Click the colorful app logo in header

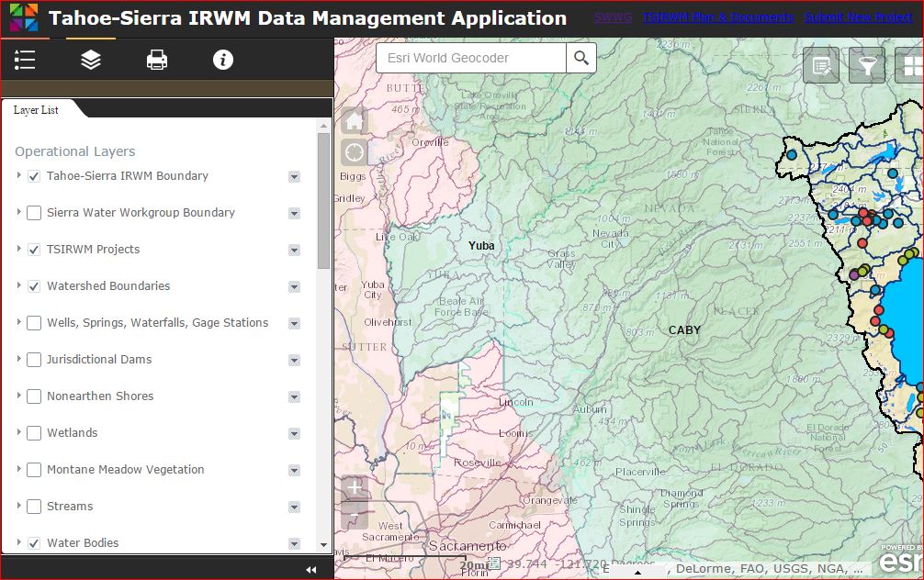pos(24,17)
